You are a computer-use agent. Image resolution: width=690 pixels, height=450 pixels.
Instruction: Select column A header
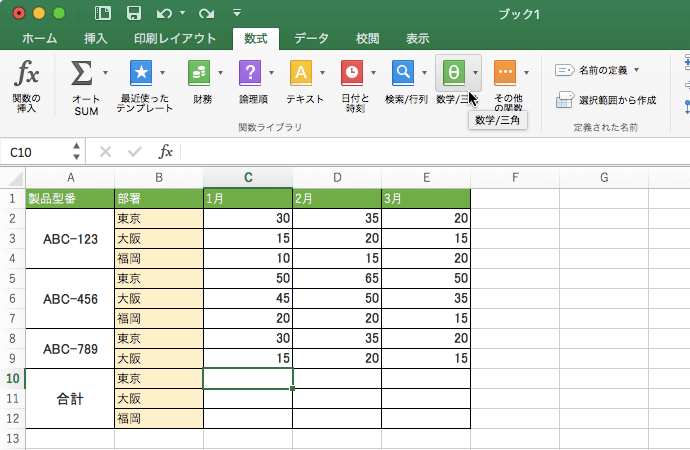pyautogui.click(x=70, y=178)
